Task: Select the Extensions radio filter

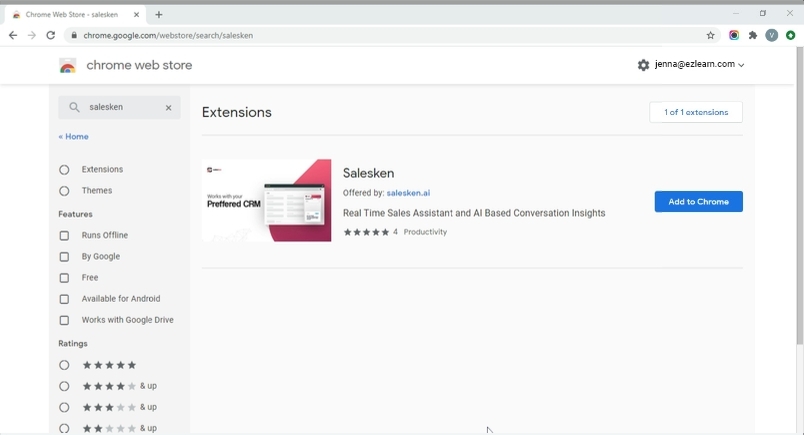Action: coord(64,170)
